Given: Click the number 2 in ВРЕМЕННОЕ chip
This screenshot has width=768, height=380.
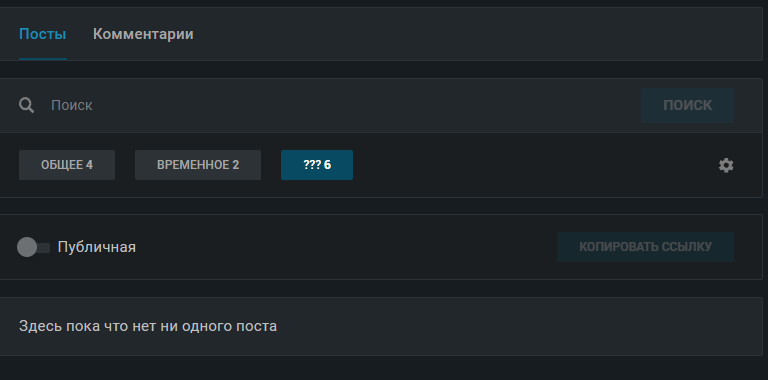Looking at the screenshot, I should [x=236, y=165].
